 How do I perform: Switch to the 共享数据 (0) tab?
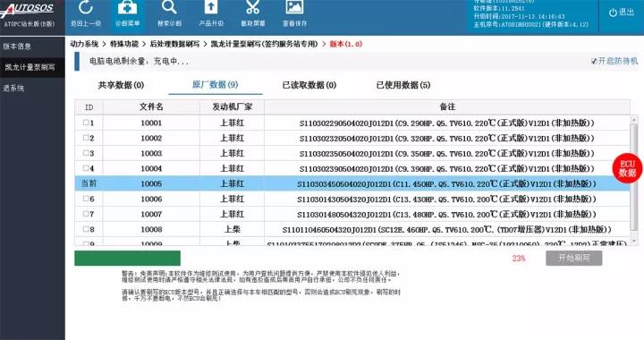point(121,85)
